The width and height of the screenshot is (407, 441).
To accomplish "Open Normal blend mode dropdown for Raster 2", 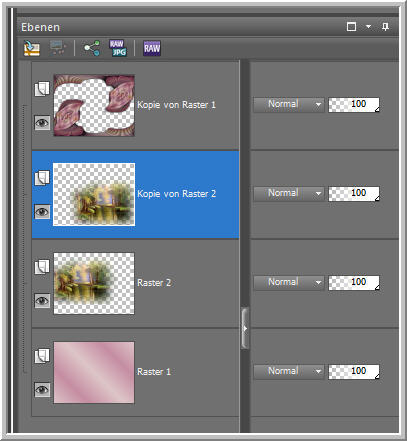I will click(x=289, y=283).
